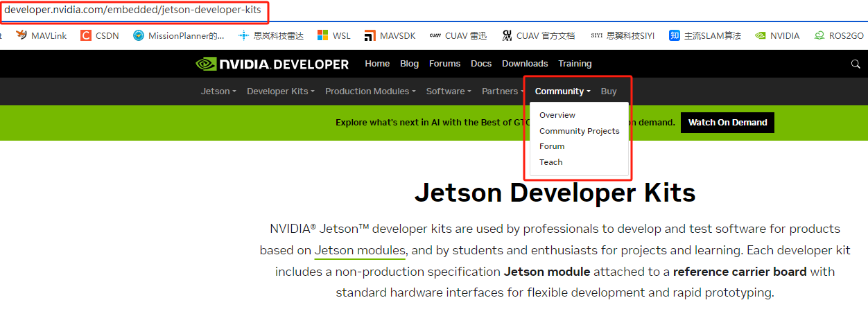Click the Jetson Developer Kits heading
The image size is (868, 316).
pyautogui.click(x=555, y=193)
